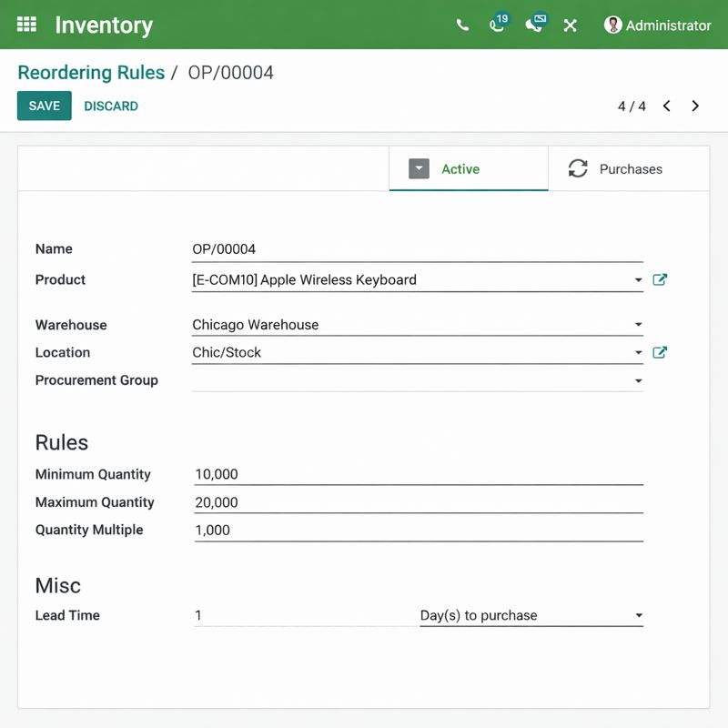Open external link for Location field

(661, 353)
